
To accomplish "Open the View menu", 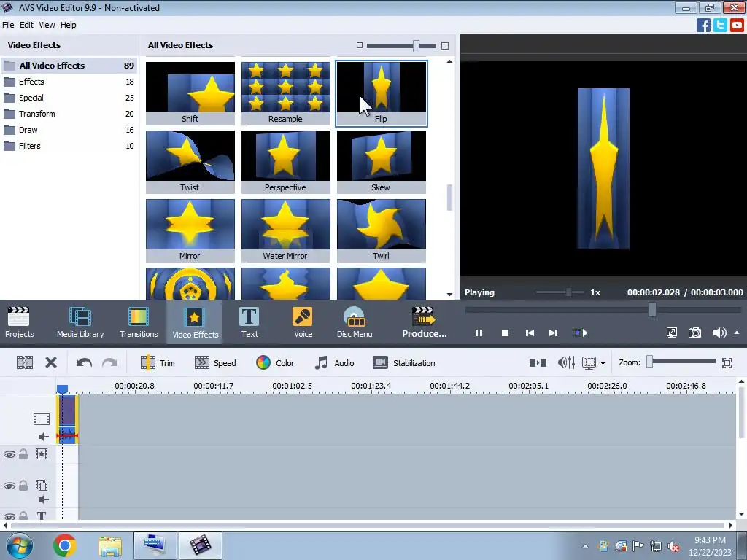I will pos(47,25).
